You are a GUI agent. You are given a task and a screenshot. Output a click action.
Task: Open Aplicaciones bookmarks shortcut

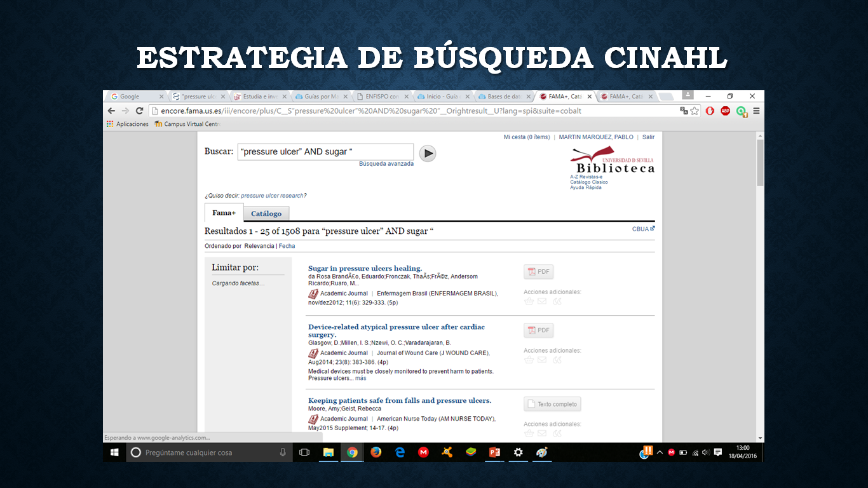[127, 124]
